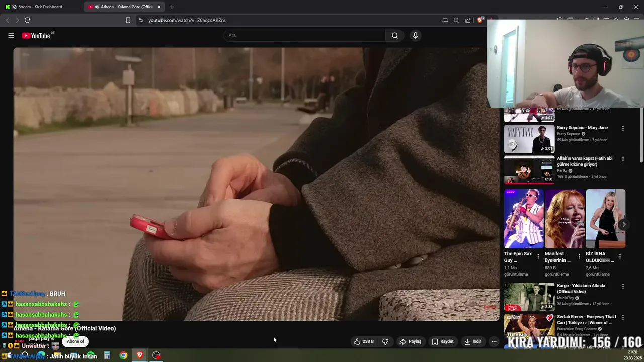Screen dimensions: 644x362
Task: Open options for Burry Soprano - Mary Jane
Action: tap(623, 128)
